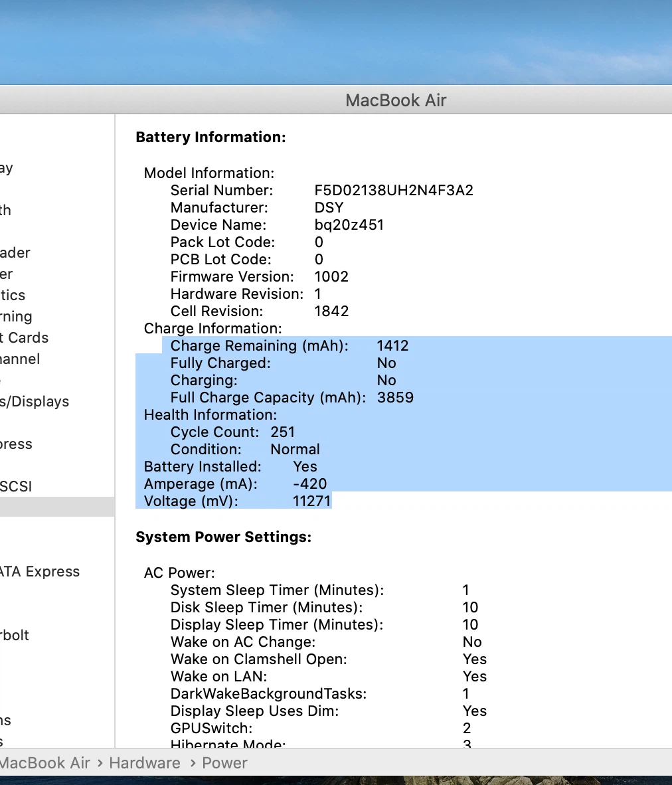Click the Display Sleep Timer (Minutes) label
672x785 pixels.
coord(277,624)
